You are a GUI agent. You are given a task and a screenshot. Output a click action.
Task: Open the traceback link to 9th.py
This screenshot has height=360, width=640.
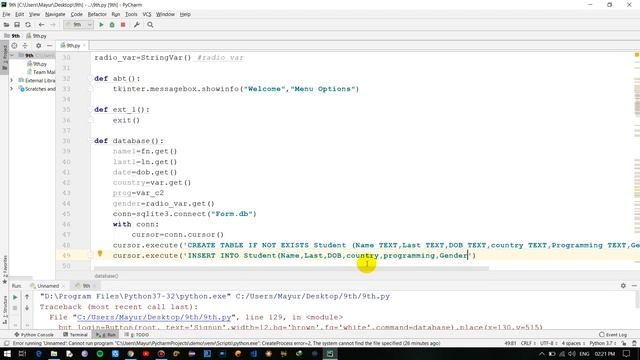tap(154, 317)
